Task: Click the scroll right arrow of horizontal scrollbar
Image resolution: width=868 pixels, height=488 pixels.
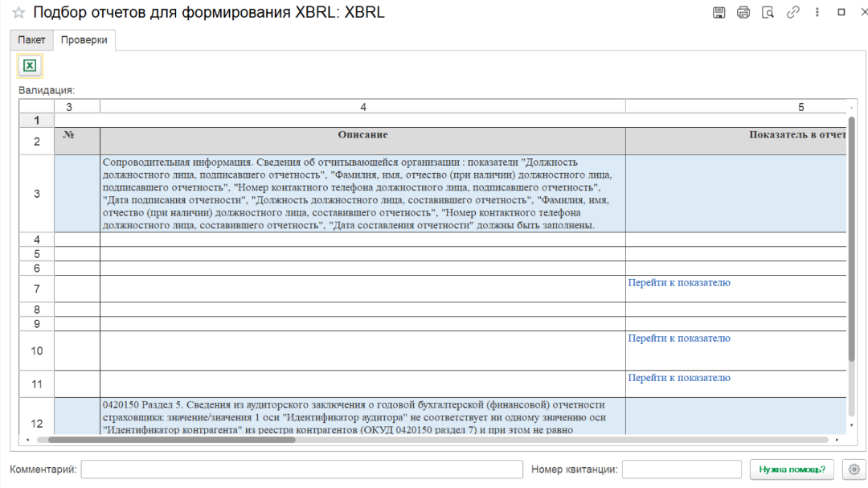Action: tap(837, 440)
